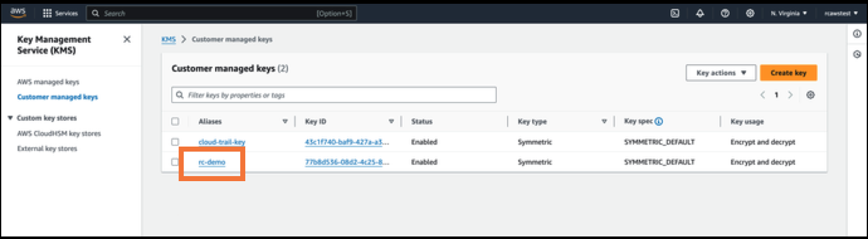This screenshot has height=239, width=868.
Task: Open the rc-demo key alias link
Action: [x=211, y=162]
